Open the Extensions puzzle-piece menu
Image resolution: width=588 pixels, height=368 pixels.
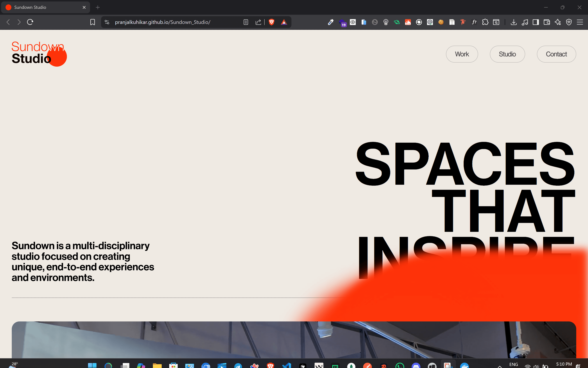coord(485,22)
